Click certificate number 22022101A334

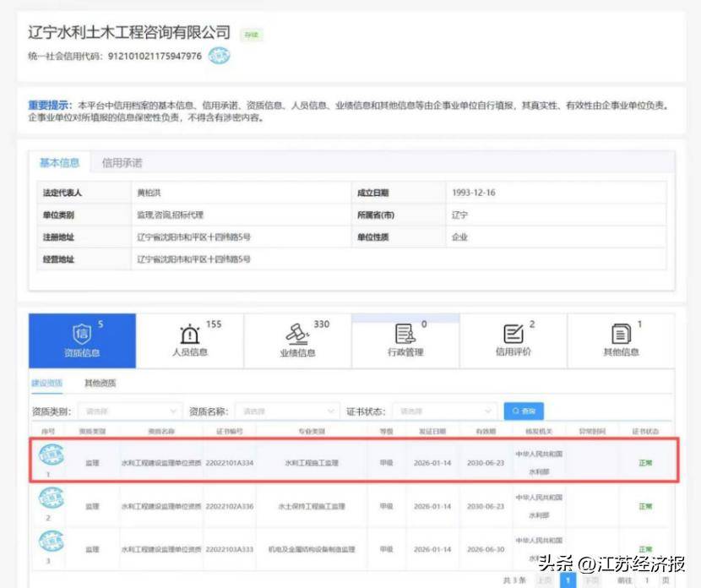point(230,463)
